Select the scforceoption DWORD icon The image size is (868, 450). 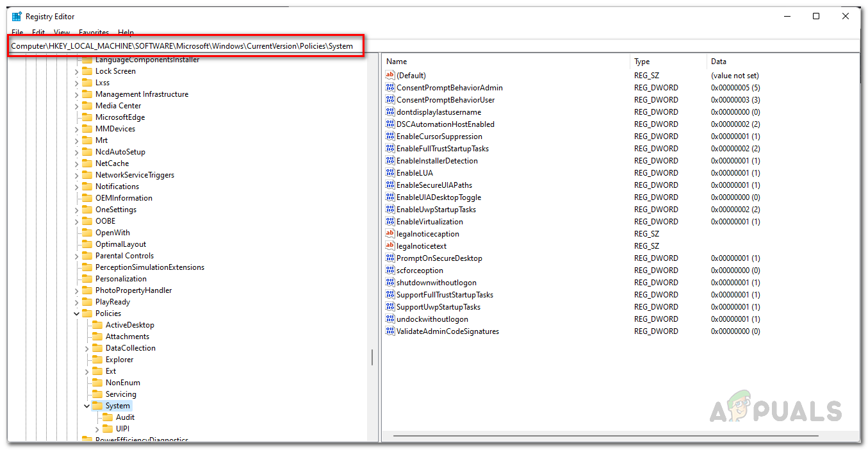tap(389, 270)
